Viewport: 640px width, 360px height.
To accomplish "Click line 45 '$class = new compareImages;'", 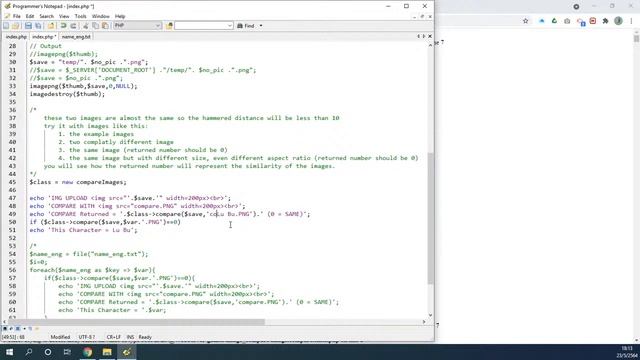I will pyautogui.click(x=78, y=182).
